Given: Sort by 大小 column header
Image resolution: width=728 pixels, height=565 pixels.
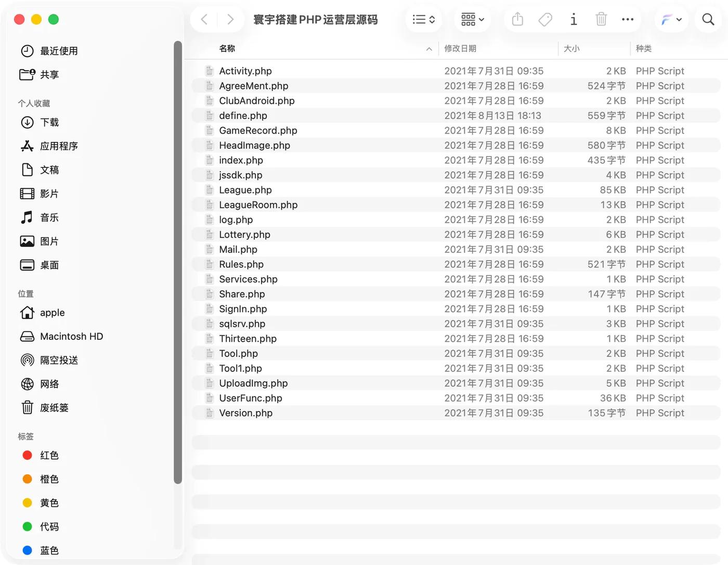Looking at the screenshot, I should [571, 48].
